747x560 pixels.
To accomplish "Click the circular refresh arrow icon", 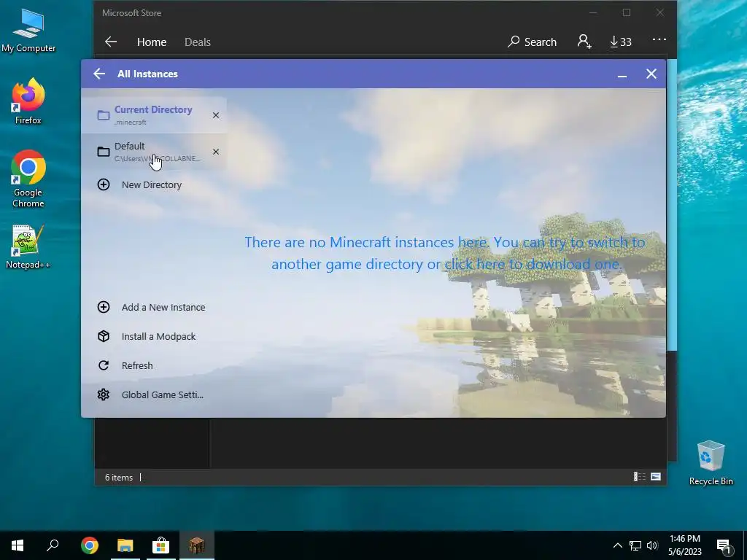I will point(104,365).
